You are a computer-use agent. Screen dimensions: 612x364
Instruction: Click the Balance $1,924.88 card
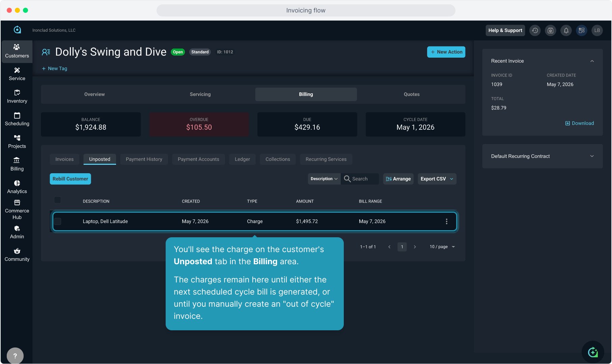pyautogui.click(x=91, y=124)
